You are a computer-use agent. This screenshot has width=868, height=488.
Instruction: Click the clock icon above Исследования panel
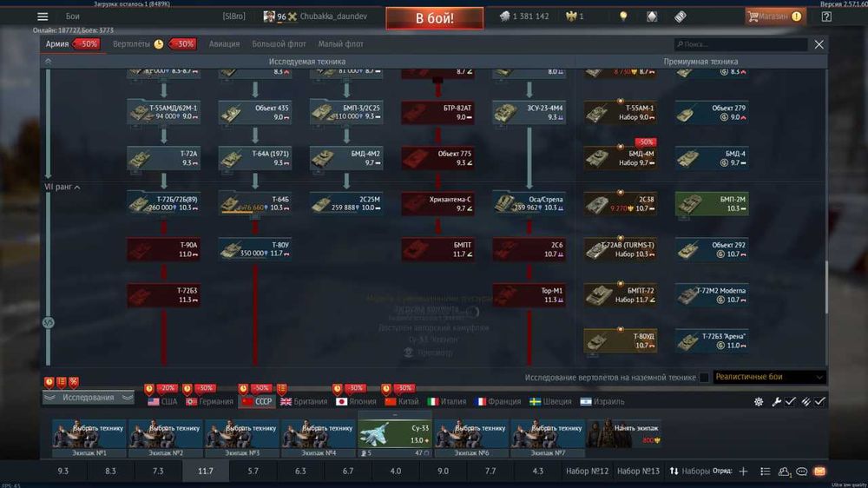tap(49, 382)
